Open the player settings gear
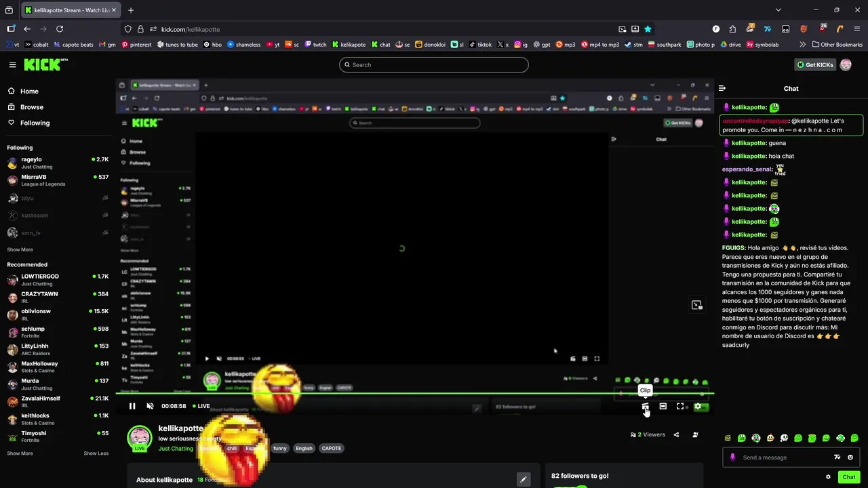Image resolution: width=868 pixels, height=488 pixels. [698, 406]
